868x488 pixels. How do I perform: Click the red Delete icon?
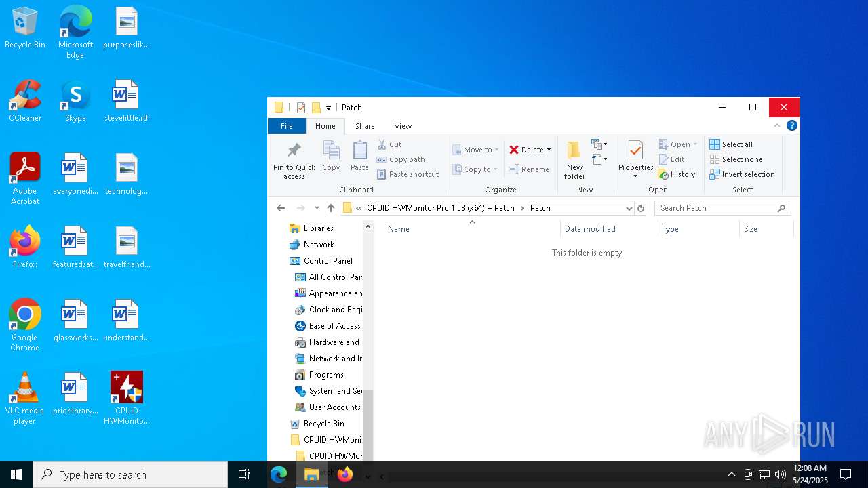click(x=514, y=150)
